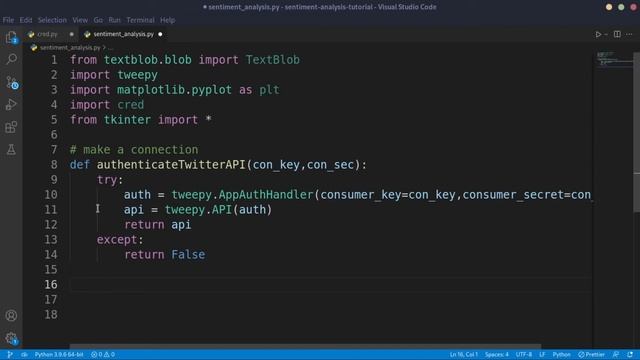Click 'False' on line 14
640x360 pixels.
(188, 255)
